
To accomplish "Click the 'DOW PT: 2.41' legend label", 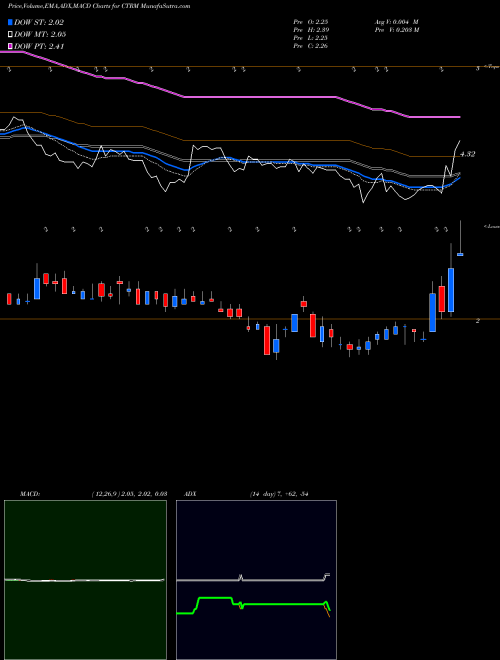I will click(x=39, y=46).
